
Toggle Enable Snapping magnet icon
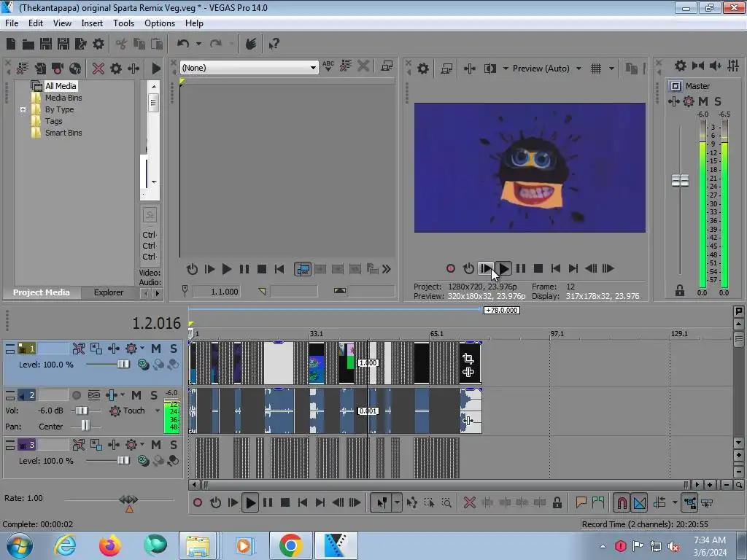click(622, 503)
